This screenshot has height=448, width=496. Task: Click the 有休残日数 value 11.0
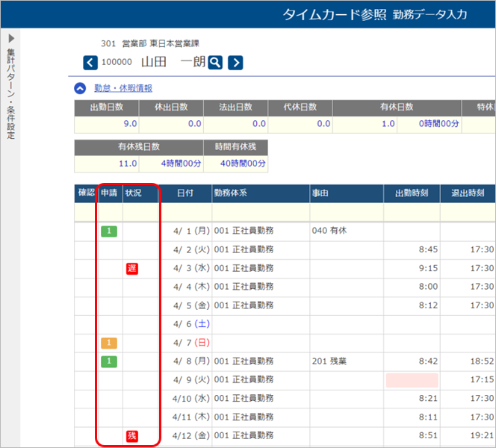point(128,164)
